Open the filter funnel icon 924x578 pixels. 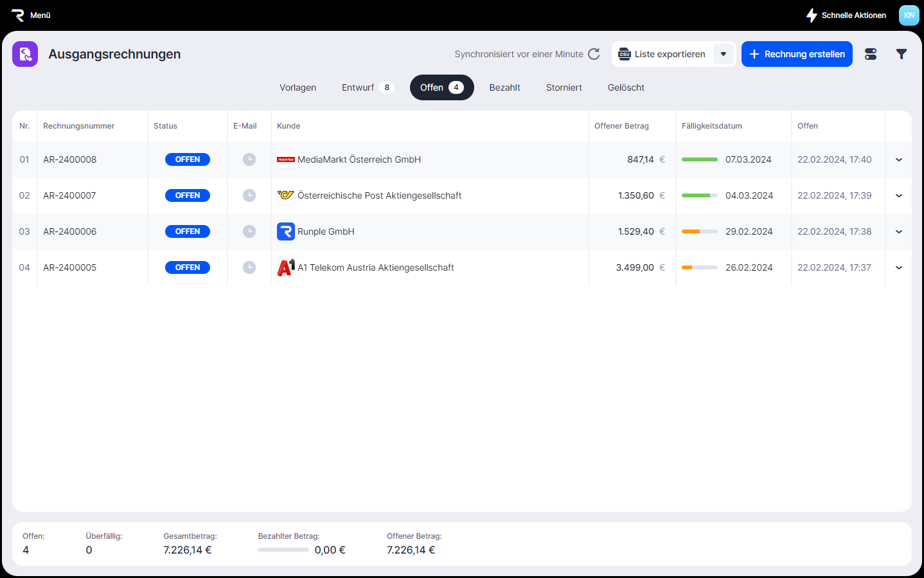[x=902, y=54]
